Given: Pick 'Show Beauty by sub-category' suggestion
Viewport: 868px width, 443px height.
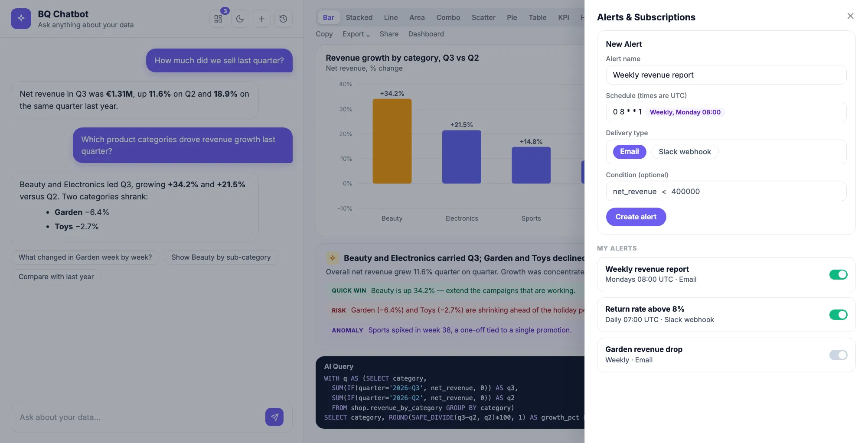Looking at the screenshot, I should pos(221,257).
